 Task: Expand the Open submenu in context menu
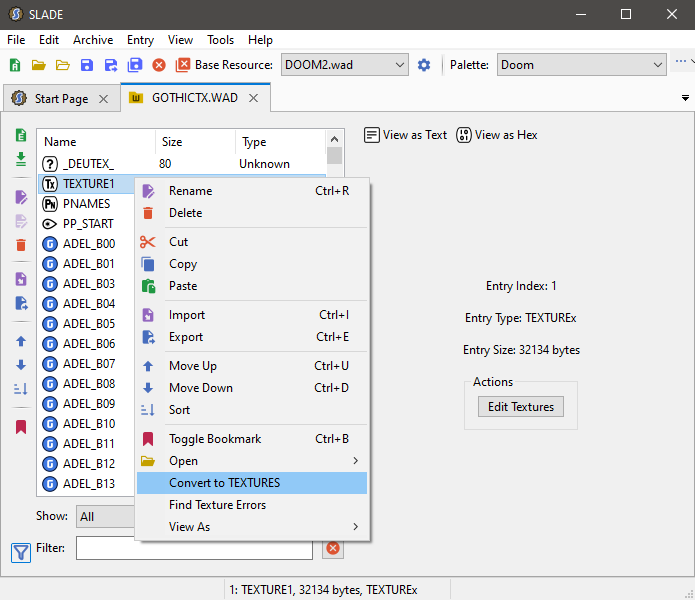point(252,461)
